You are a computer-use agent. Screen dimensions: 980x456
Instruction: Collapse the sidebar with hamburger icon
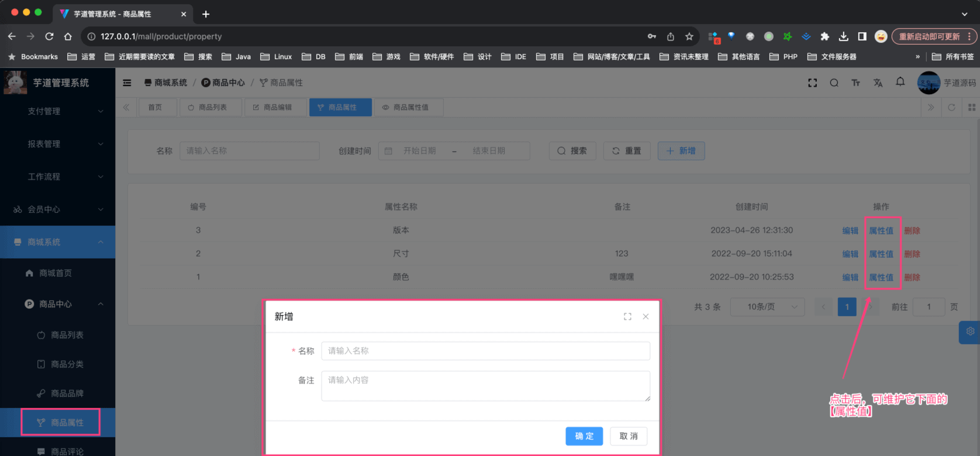[x=127, y=83]
